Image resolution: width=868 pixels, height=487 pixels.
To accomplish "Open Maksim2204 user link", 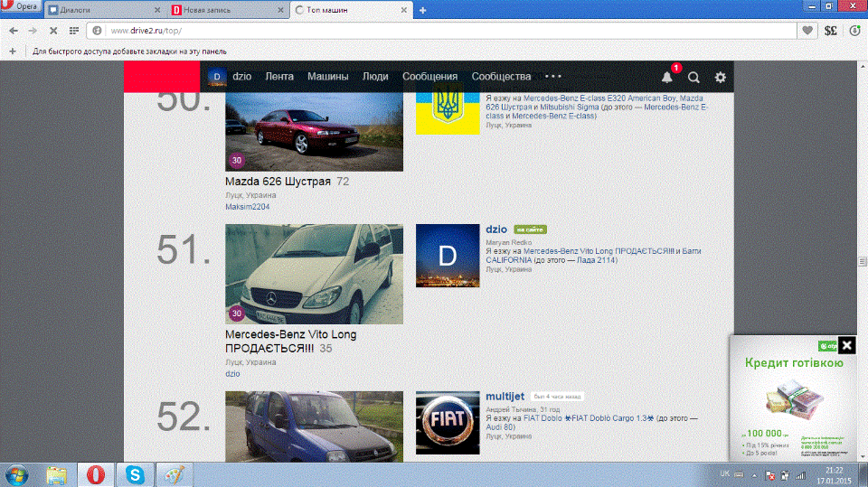I will tap(248, 206).
